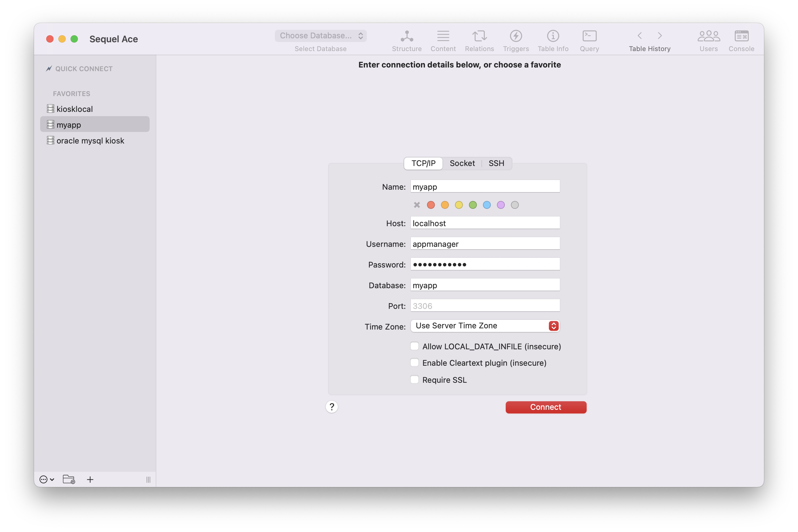The image size is (798, 532).
Task: Pick the yellow color swatch
Action: pos(459,205)
